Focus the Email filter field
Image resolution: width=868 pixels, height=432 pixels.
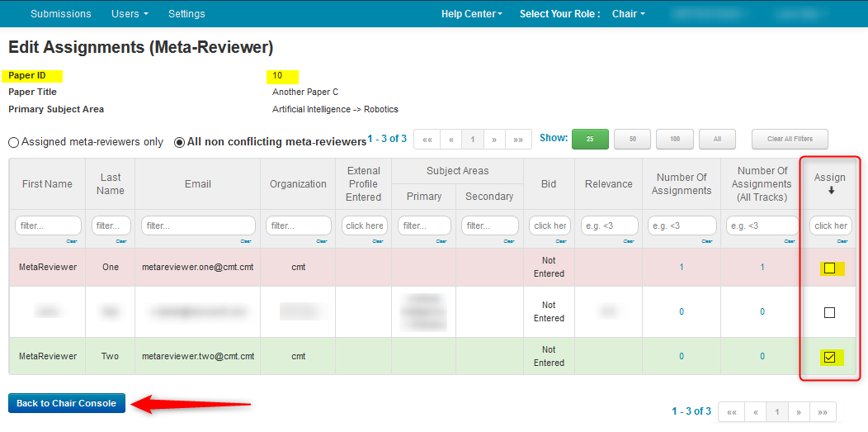click(198, 225)
